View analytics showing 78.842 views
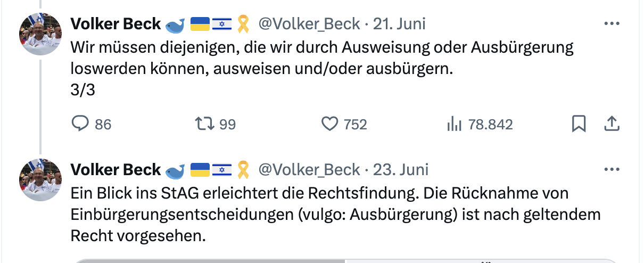The width and height of the screenshot is (644, 263). (453, 124)
